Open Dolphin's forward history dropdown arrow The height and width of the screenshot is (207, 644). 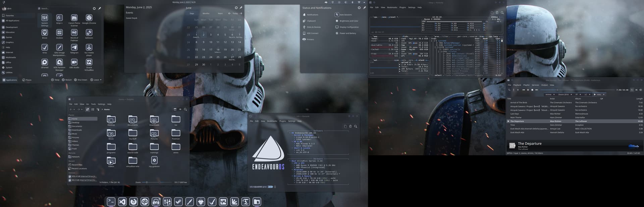click(x=82, y=109)
